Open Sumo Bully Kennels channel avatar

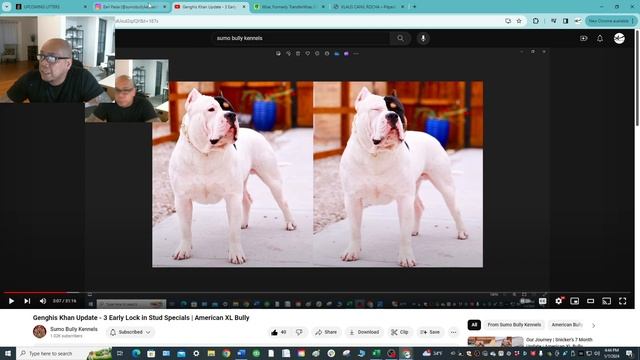click(40, 331)
